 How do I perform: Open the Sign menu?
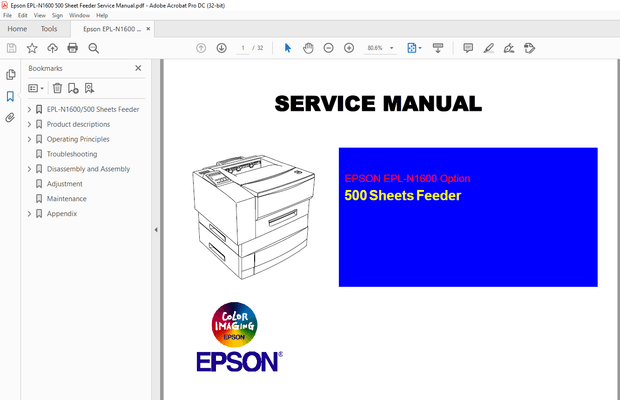tap(57, 15)
